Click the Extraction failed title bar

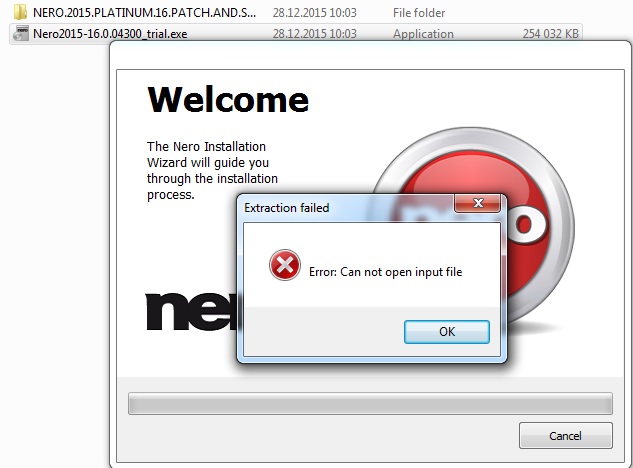click(x=347, y=208)
